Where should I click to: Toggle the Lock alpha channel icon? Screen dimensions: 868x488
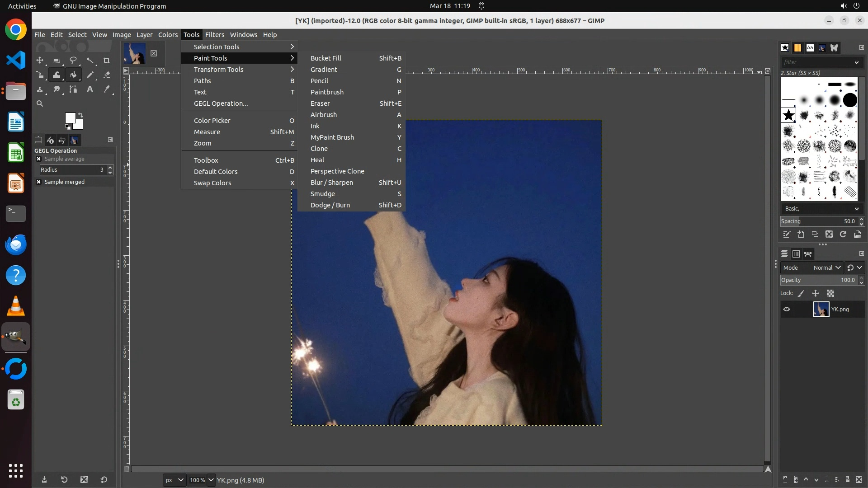tap(830, 293)
